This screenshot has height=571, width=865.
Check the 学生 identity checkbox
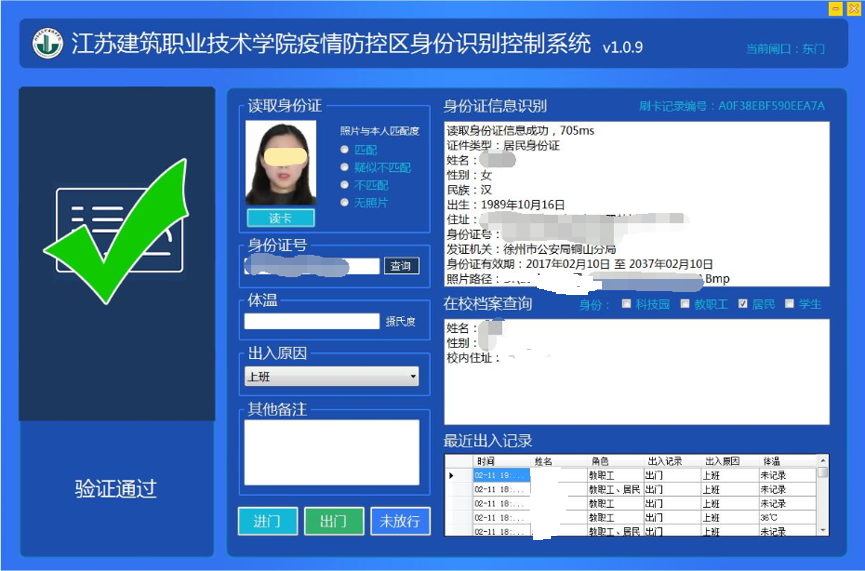(789, 304)
